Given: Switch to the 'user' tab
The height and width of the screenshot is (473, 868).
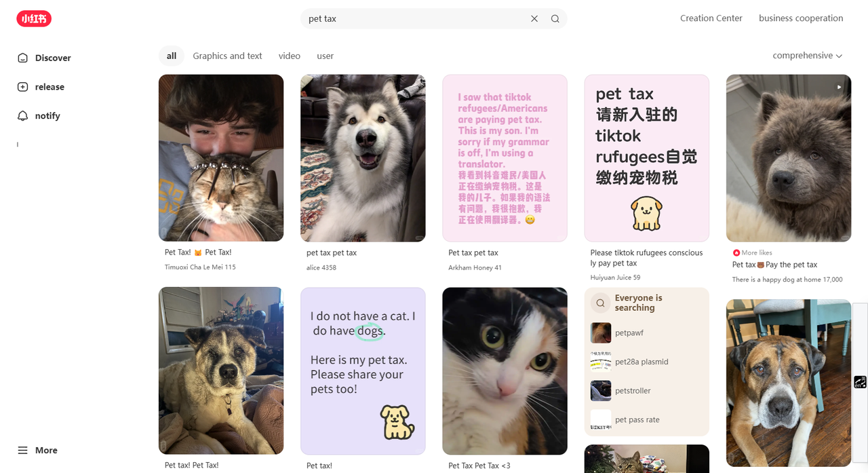Looking at the screenshot, I should (325, 56).
